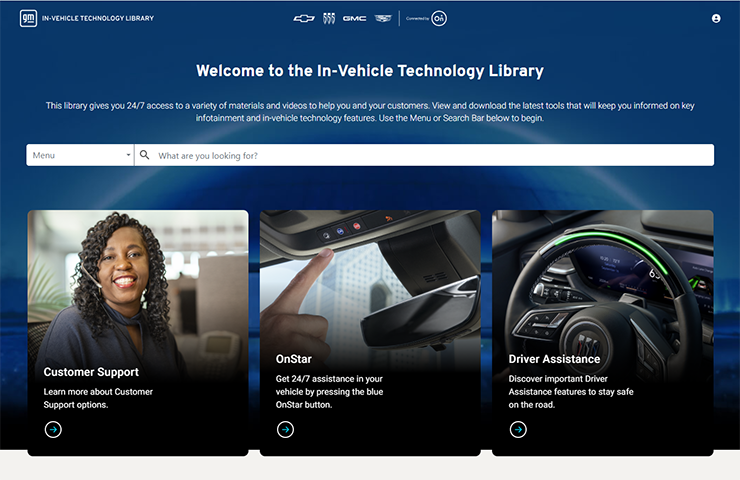Open the In-Vehicle Technology Library home link
This screenshot has height=480, width=740.
98,18
